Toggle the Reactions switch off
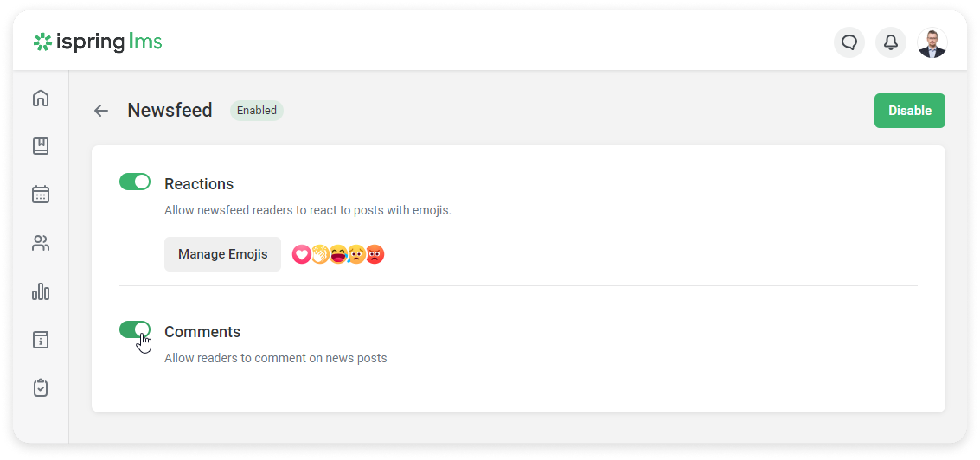The image size is (980, 460). [135, 182]
